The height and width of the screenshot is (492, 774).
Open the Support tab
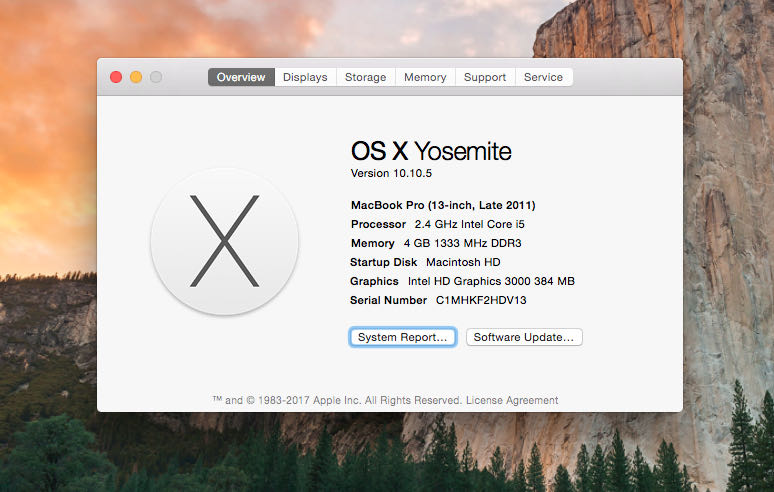pos(485,77)
